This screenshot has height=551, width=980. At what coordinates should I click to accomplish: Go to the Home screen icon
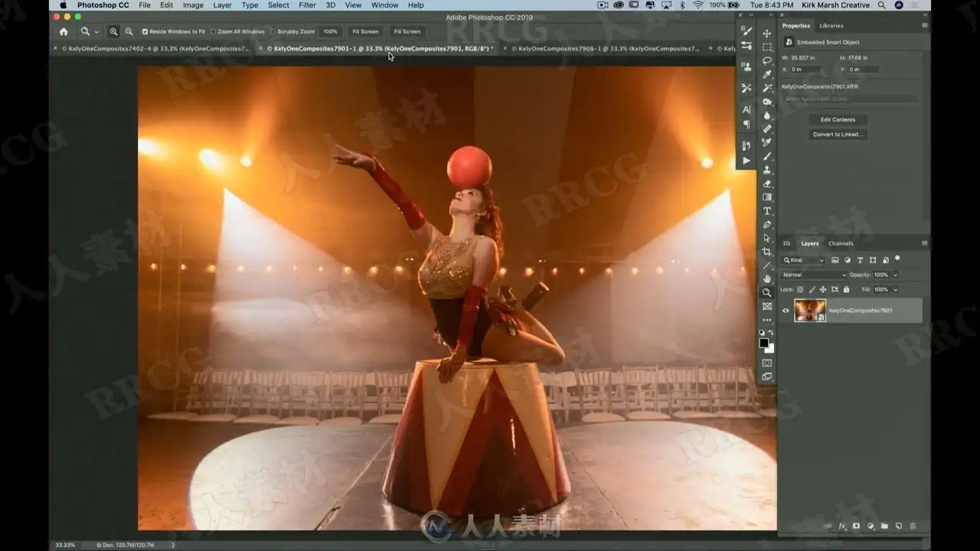(64, 31)
